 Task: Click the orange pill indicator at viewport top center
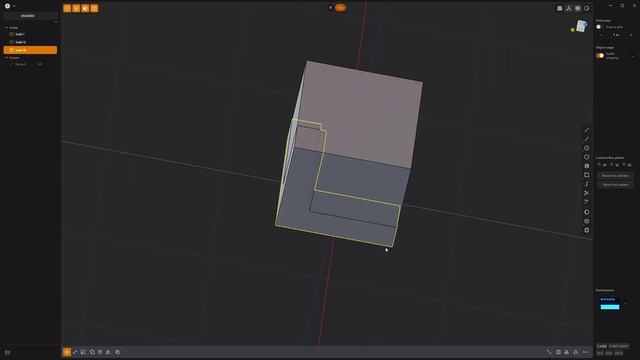[x=340, y=7]
